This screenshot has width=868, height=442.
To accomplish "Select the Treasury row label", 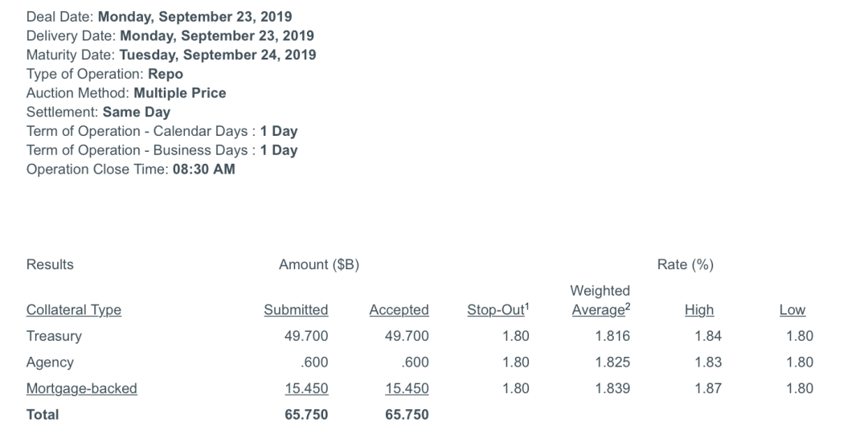I will pyautogui.click(x=54, y=337).
